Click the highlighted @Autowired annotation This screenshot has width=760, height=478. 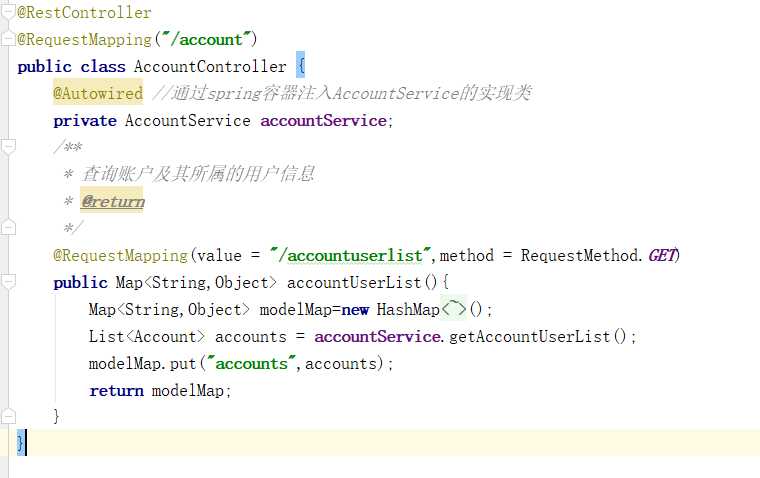pyautogui.click(x=98, y=93)
